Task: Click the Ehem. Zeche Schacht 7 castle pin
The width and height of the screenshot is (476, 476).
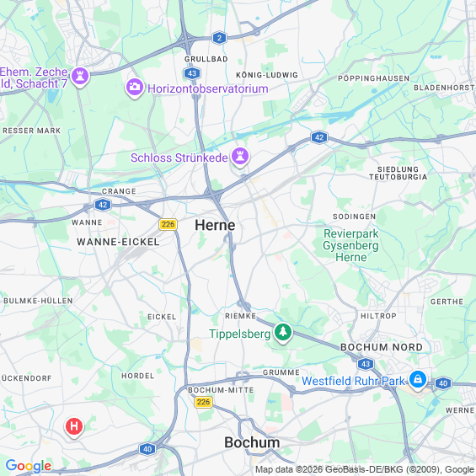Action: [x=80, y=77]
